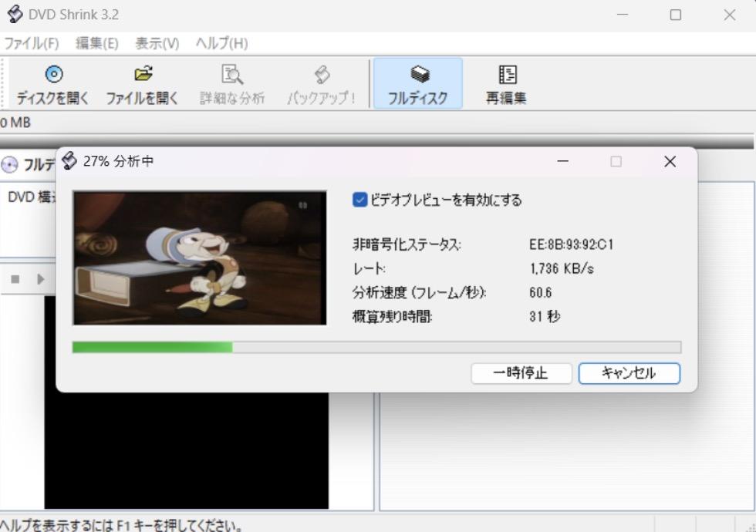Click the 非暗号化ステータス label

point(407,244)
